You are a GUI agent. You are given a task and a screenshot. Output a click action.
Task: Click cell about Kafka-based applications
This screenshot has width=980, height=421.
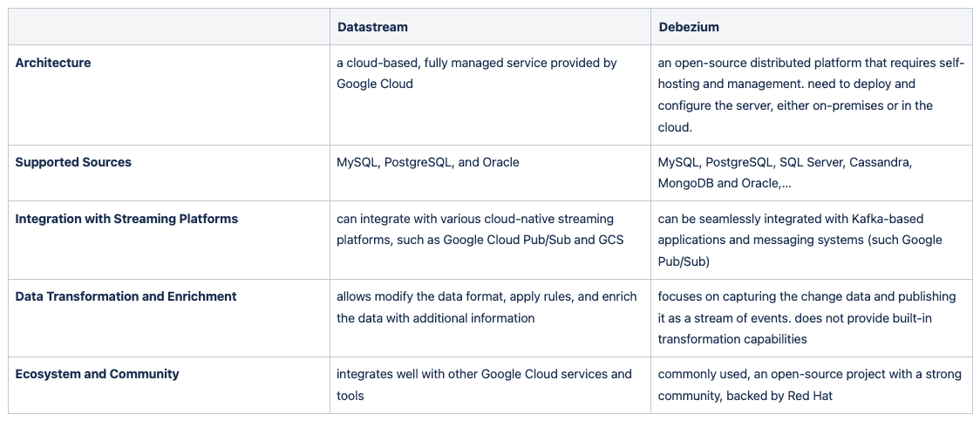pyautogui.click(x=811, y=240)
